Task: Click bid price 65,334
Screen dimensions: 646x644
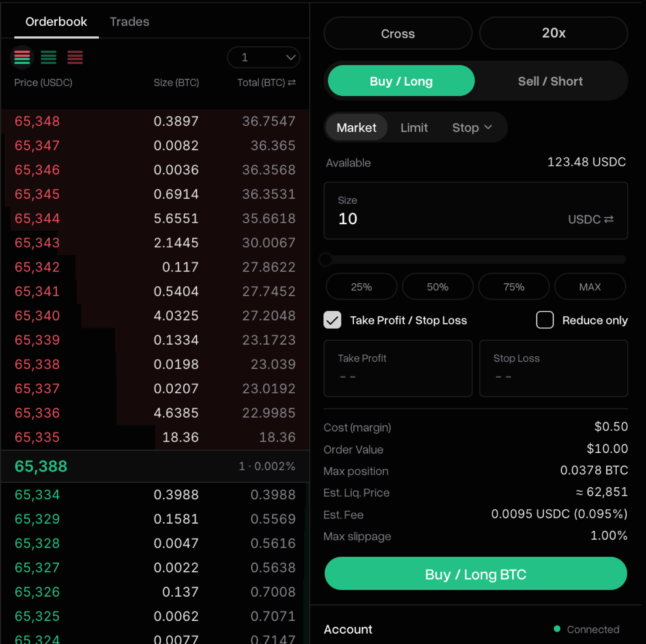Action: click(37, 495)
